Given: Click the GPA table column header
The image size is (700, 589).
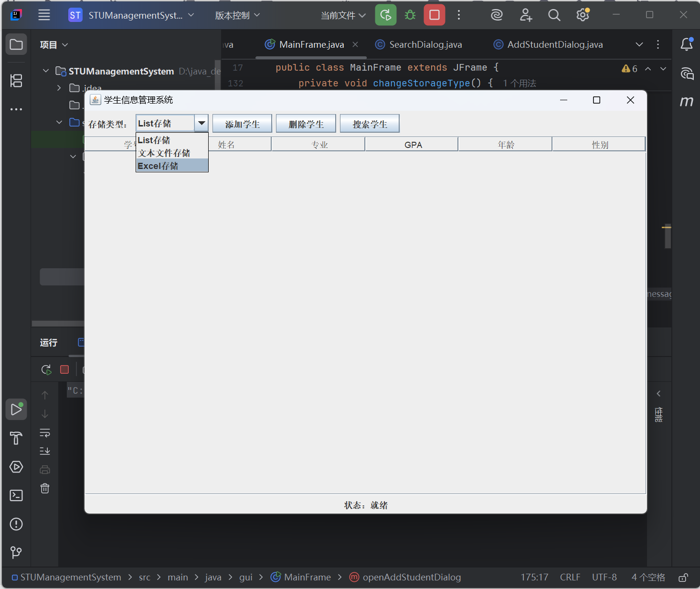Looking at the screenshot, I should point(412,144).
